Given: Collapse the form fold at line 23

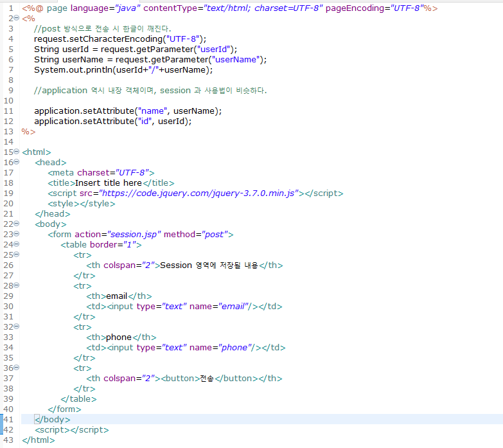Looking at the screenshot, I should click(x=17, y=233).
